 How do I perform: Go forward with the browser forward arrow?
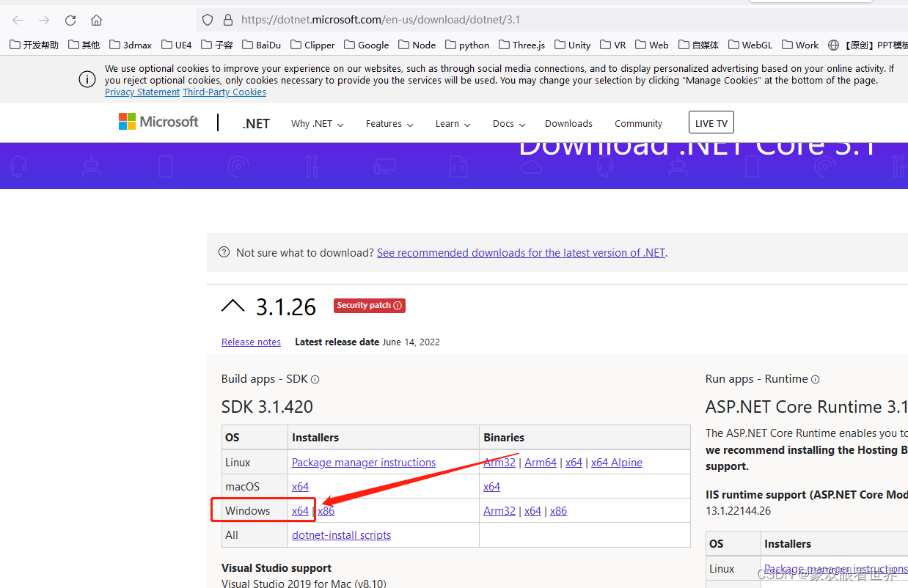coord(44,20)
